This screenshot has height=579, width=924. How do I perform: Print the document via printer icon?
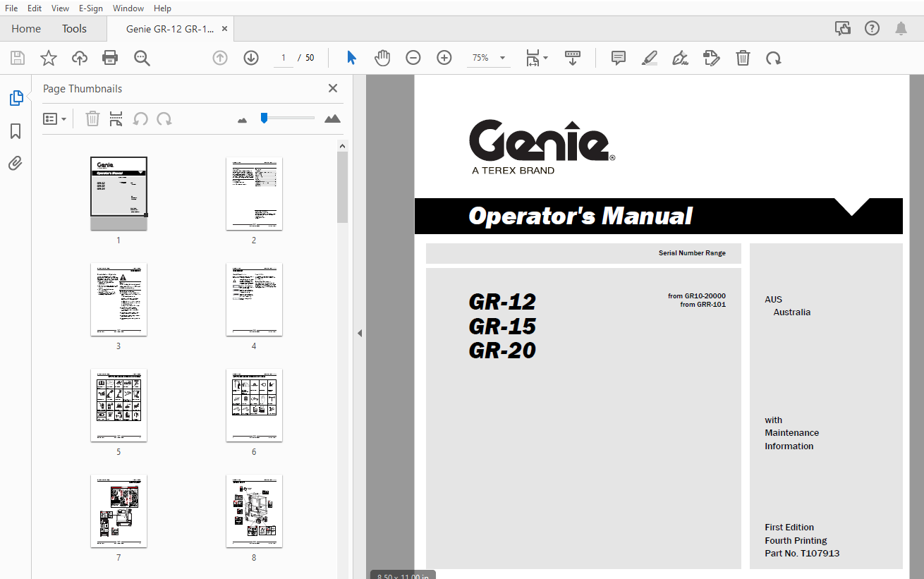[x=110, y=58]
